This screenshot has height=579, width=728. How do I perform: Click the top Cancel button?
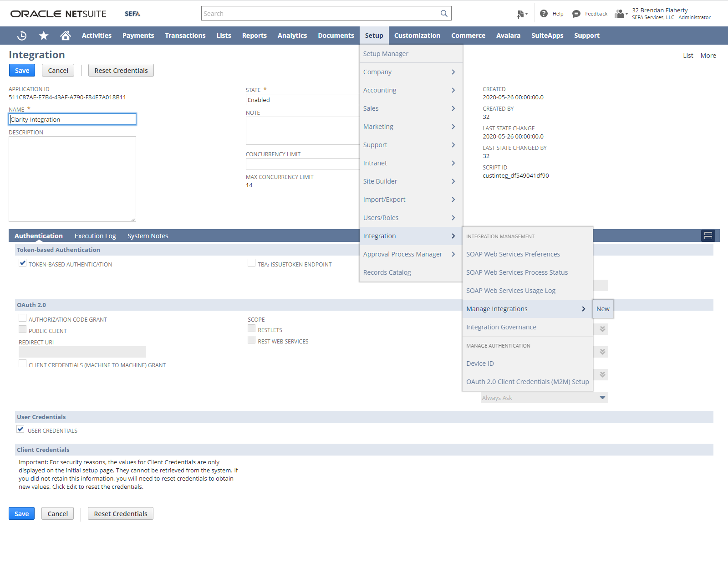[58, 71]
